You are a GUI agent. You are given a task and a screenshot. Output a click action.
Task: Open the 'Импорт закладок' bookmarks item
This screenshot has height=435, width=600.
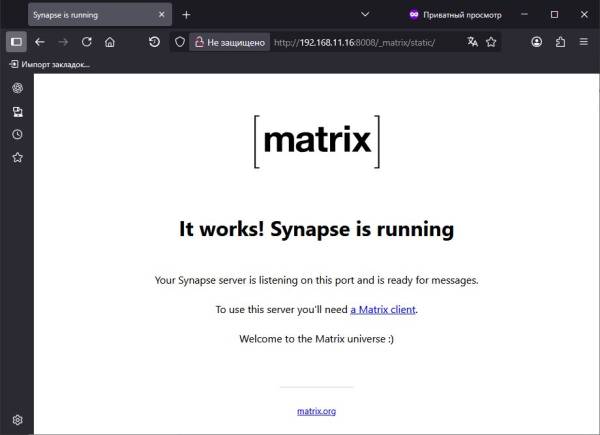(x=50, y=64)
